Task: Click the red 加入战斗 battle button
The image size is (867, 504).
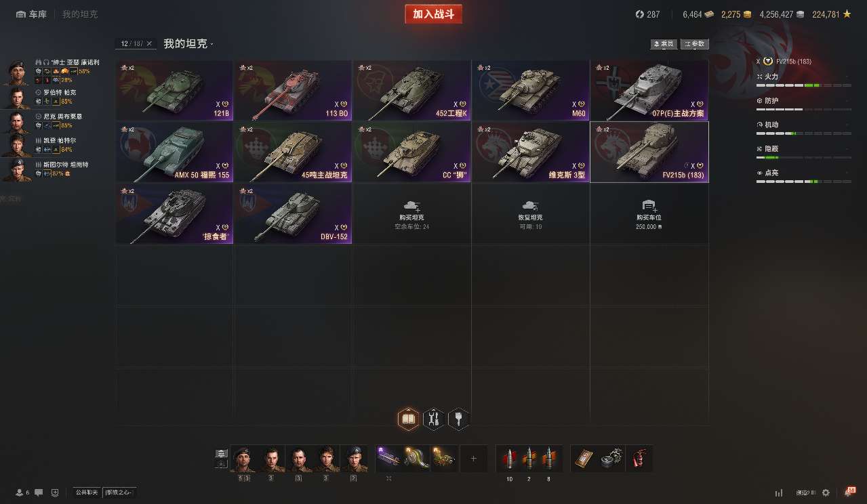Action: (434, 14)
